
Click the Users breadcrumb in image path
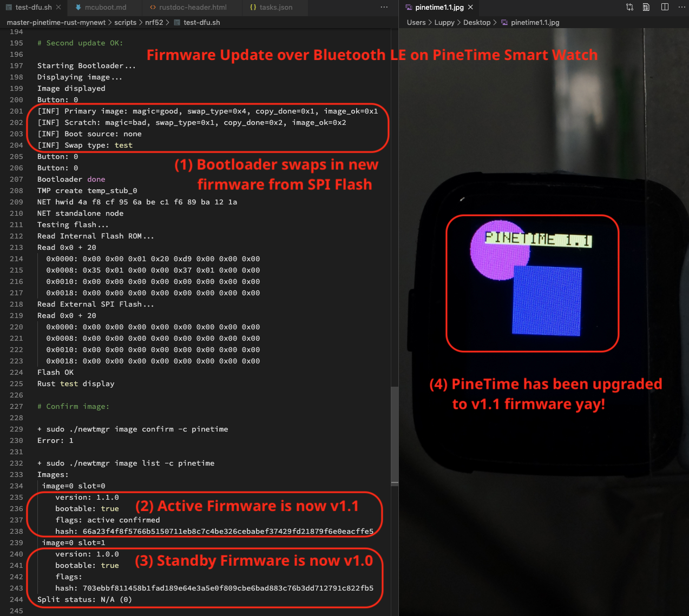click(416, 23)
